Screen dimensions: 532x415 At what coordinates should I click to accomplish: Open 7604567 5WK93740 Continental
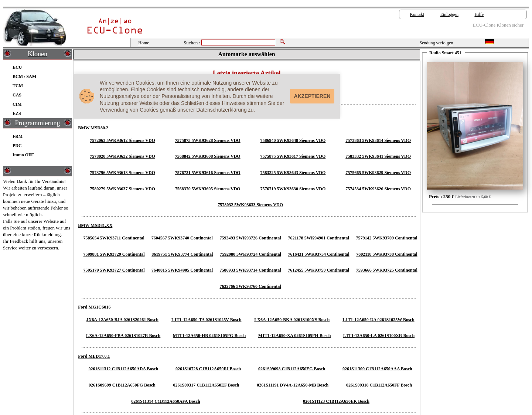[x=182, y=238]
